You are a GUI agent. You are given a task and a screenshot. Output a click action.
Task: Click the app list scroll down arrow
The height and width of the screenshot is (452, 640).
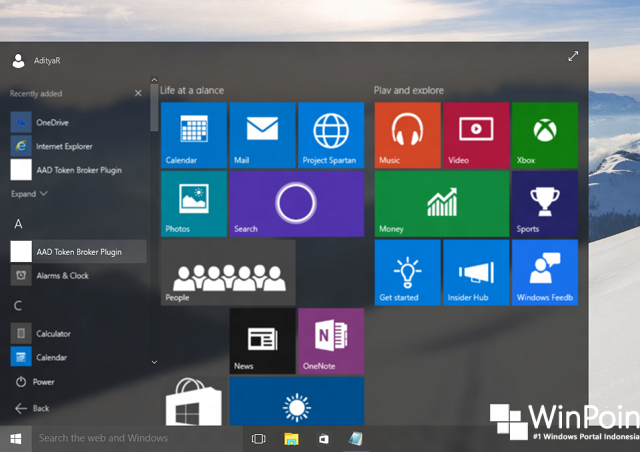154,362
